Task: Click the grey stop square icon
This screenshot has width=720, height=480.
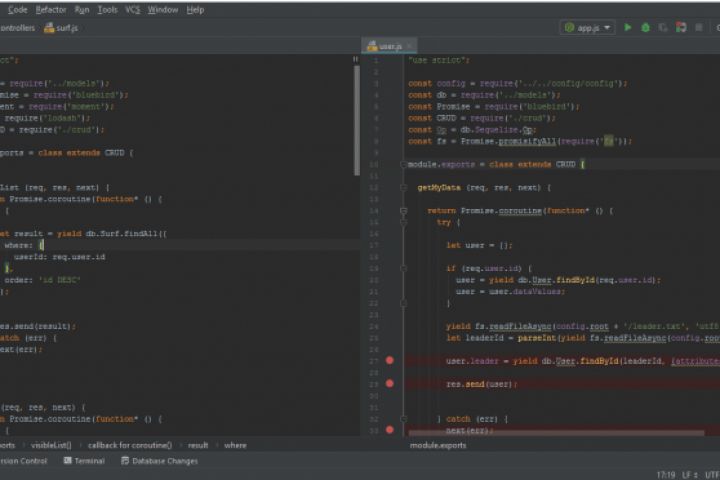Action: 698,28
